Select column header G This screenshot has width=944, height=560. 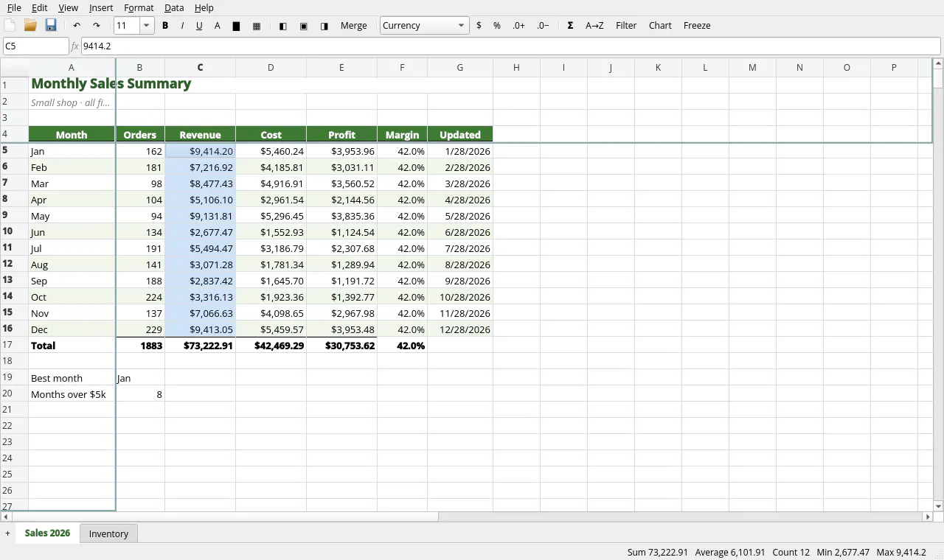pyautogui.click(x=460, y=68)
